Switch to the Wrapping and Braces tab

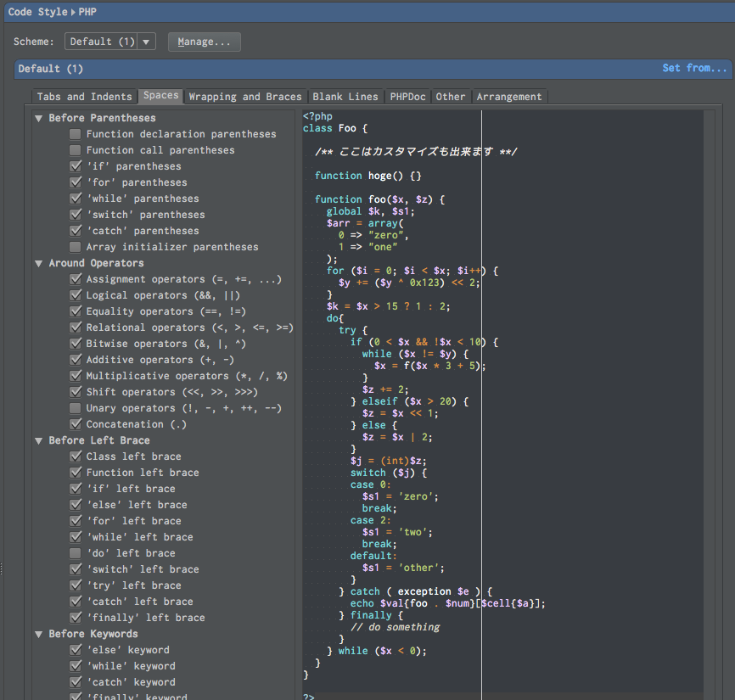coord(244,97)
